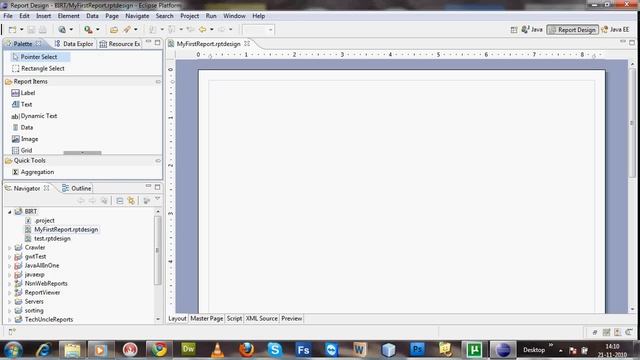Open the Data menu
640x360 pixels.
click(92, 16)
